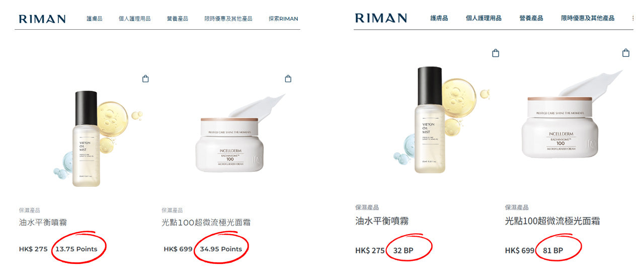Click the 34.95 Points label

[x=221, y=249]
